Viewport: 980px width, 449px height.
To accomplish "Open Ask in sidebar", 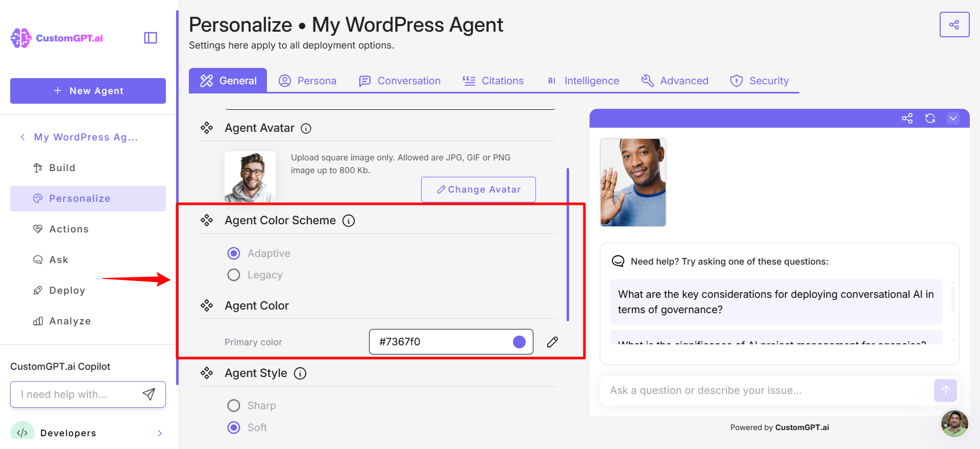I will point(88,260).
